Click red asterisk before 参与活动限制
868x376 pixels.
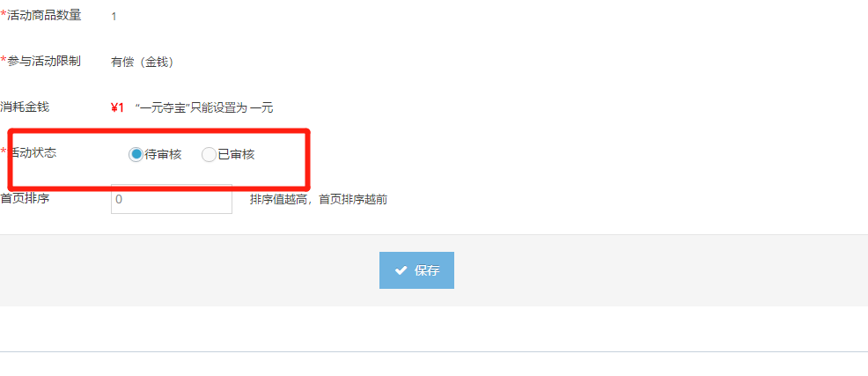(4, 59)
